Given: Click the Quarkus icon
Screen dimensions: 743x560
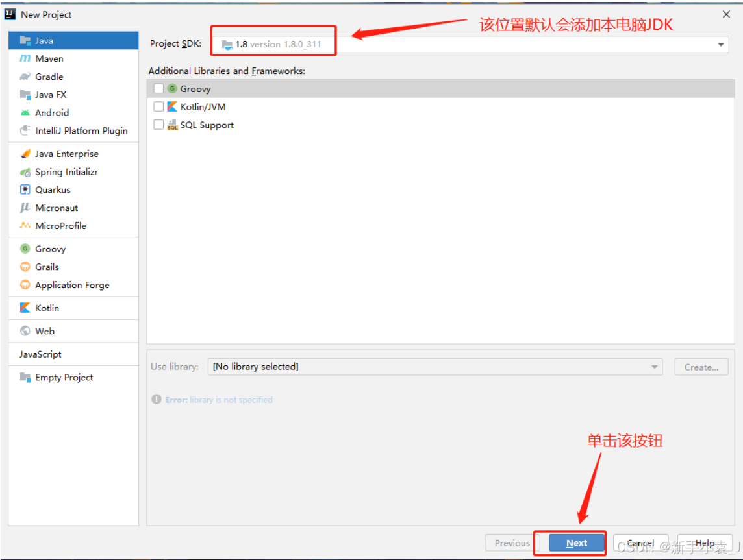Looking at the screenshot, I should (x=25, y=190).
